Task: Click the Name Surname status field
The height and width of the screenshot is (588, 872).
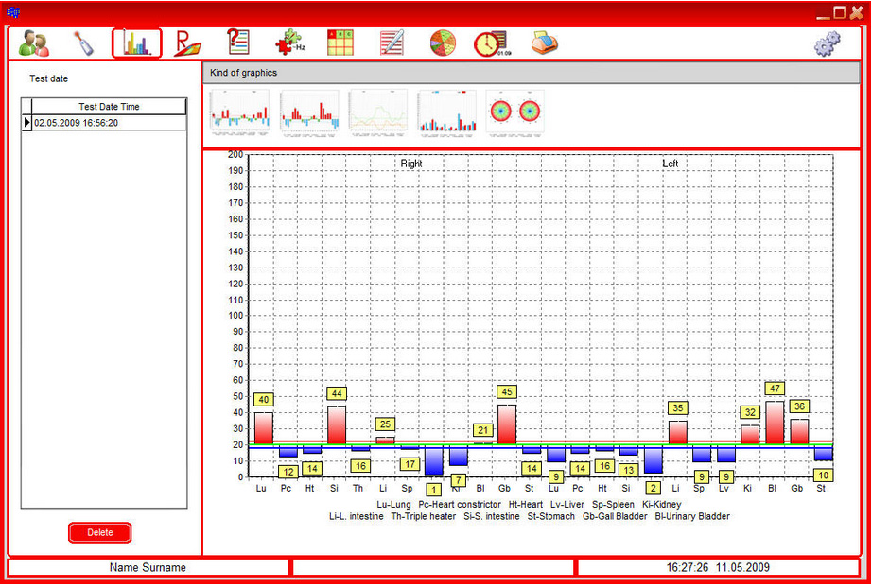Action: tap(148, 567)
